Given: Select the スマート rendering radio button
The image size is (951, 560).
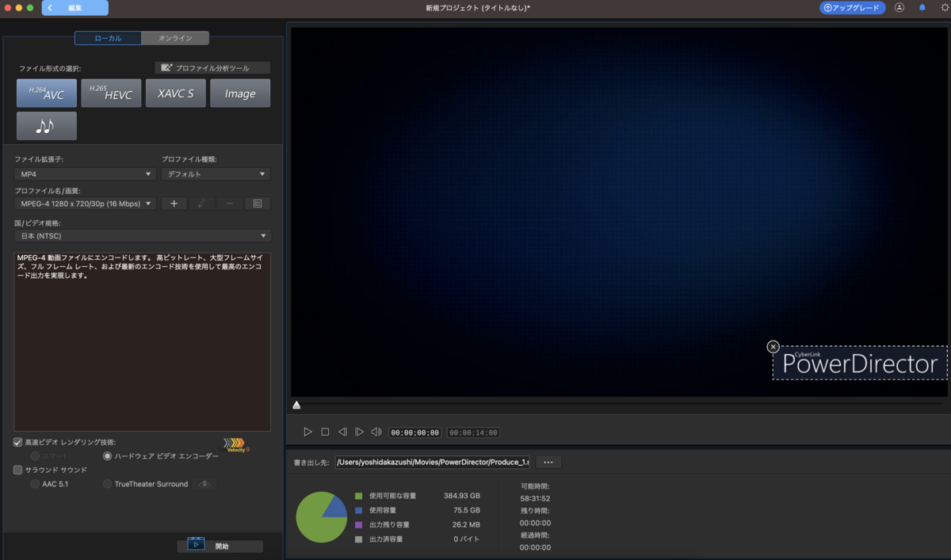Looking at the screenshot, I should [x=35, y=456].
